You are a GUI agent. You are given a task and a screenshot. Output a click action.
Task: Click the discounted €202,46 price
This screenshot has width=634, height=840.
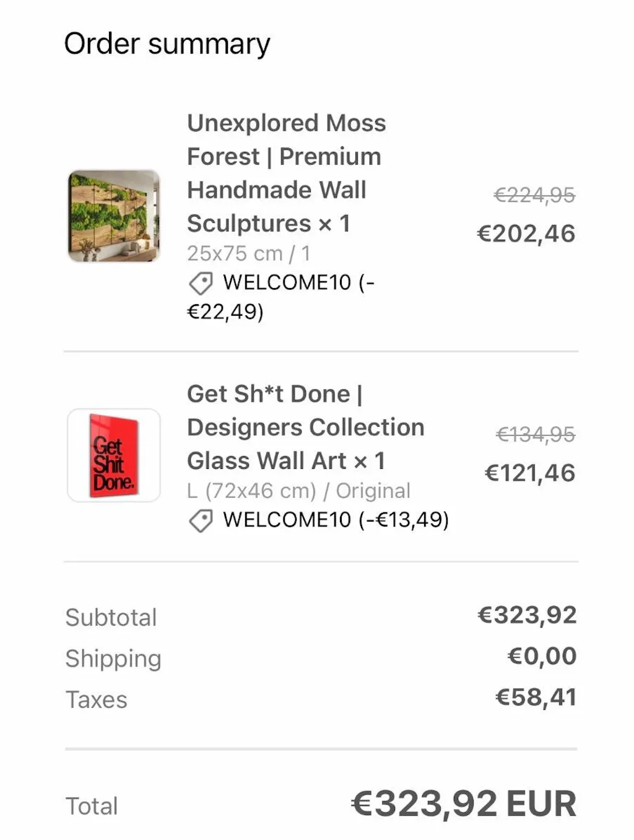point(526,234)
